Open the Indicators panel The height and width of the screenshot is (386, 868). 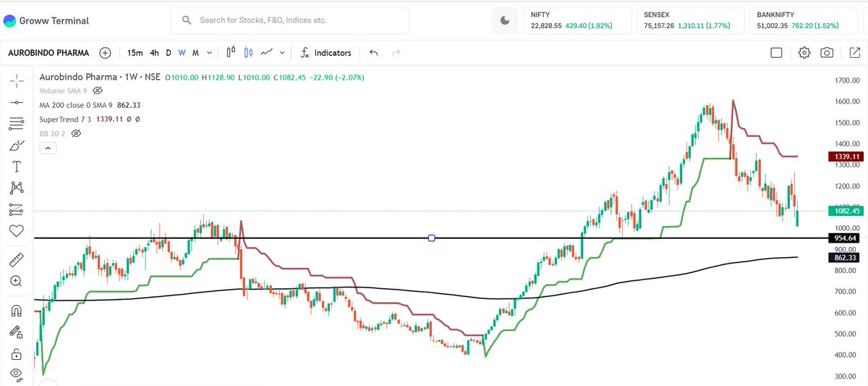point(325,52)
